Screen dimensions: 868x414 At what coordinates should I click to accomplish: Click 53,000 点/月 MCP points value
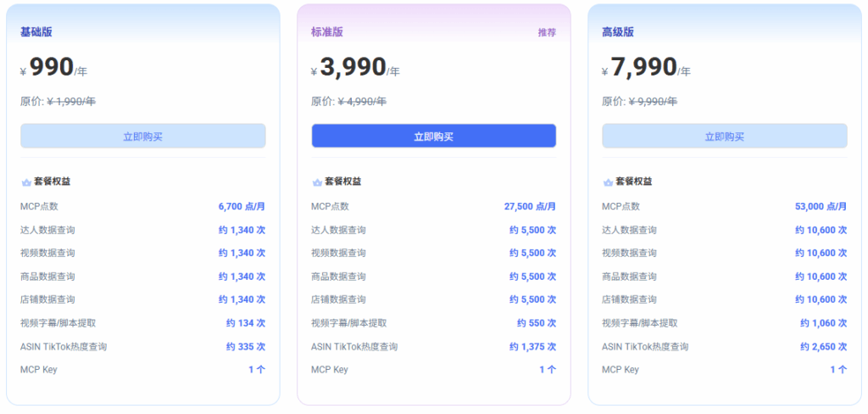821,207
